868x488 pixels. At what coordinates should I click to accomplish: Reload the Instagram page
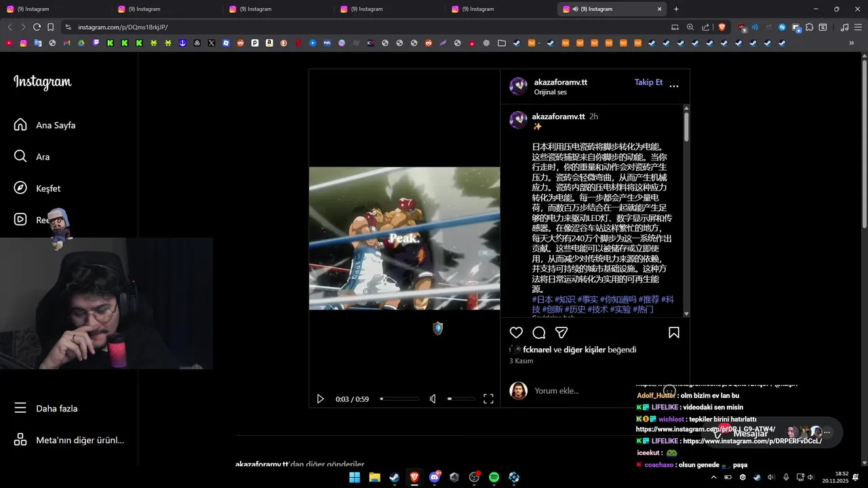pos(37,27)
